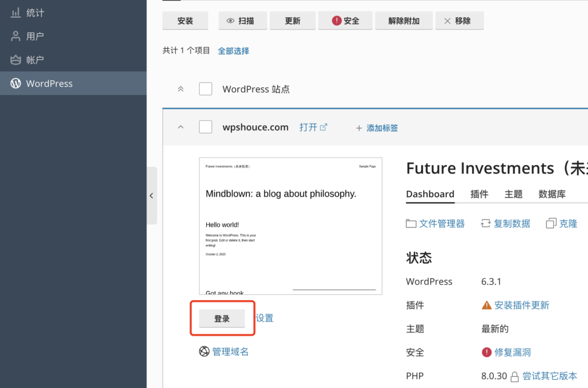Tick the WordPress 站点 header checkbox
The width and height of the screenshot is (588, 388).
pos(206,89)
